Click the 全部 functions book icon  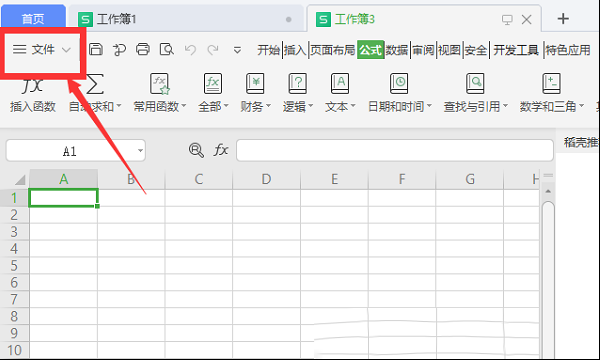click(213, 83)
